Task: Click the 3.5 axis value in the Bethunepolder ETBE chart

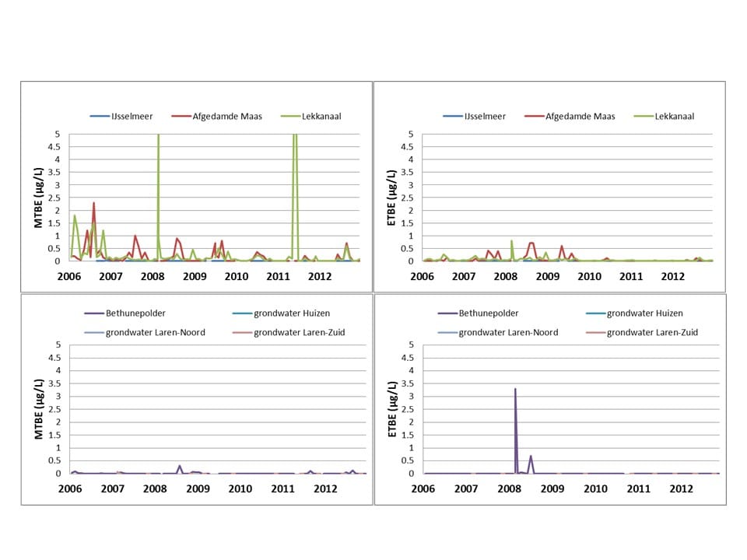Action: pos(408,383)
